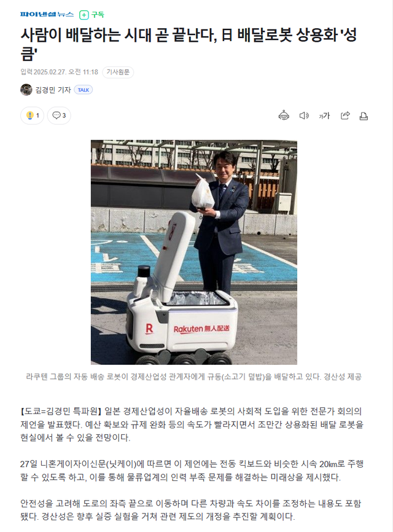
Task: Share the article via share icon
Action: [x=345, y=115]
